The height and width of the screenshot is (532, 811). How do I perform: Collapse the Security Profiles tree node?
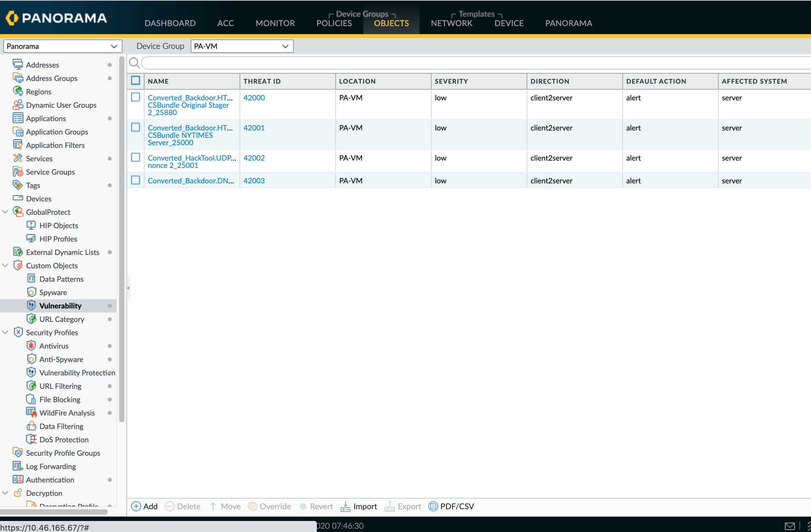point(5,332)
